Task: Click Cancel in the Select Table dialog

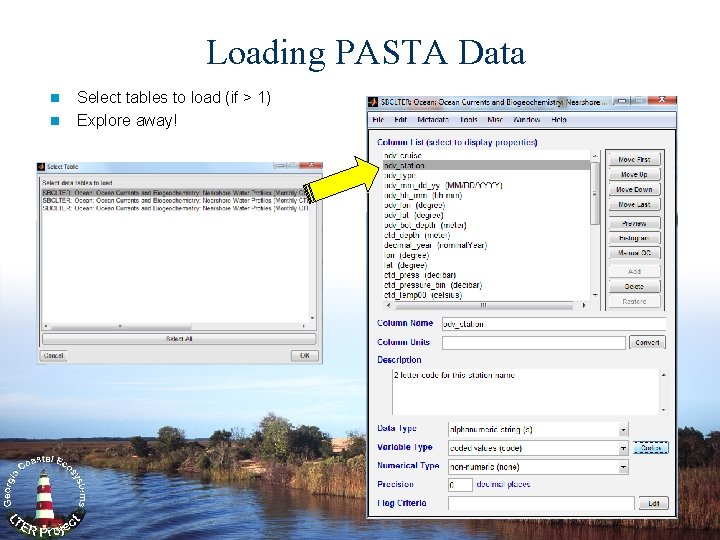Action: coord(54,355)
